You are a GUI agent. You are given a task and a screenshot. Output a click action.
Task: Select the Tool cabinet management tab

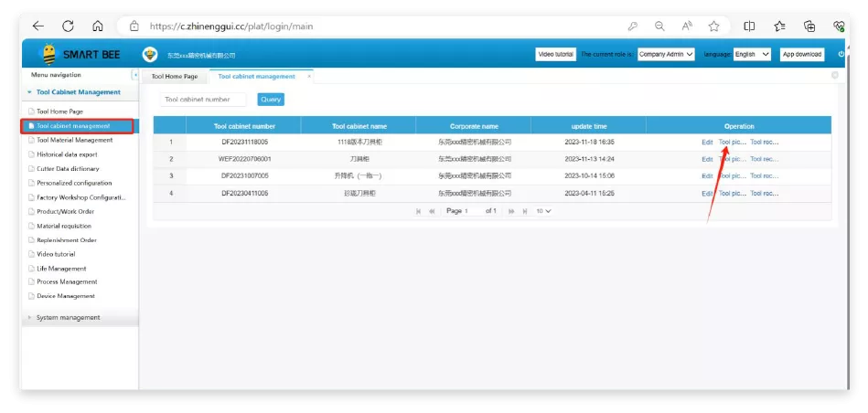click(x=256, y=77)
